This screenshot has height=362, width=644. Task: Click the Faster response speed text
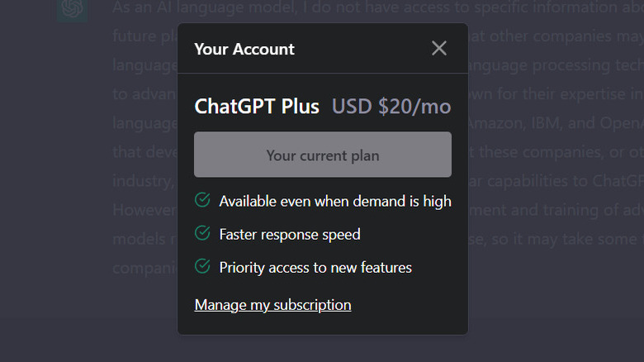[290, 234]
